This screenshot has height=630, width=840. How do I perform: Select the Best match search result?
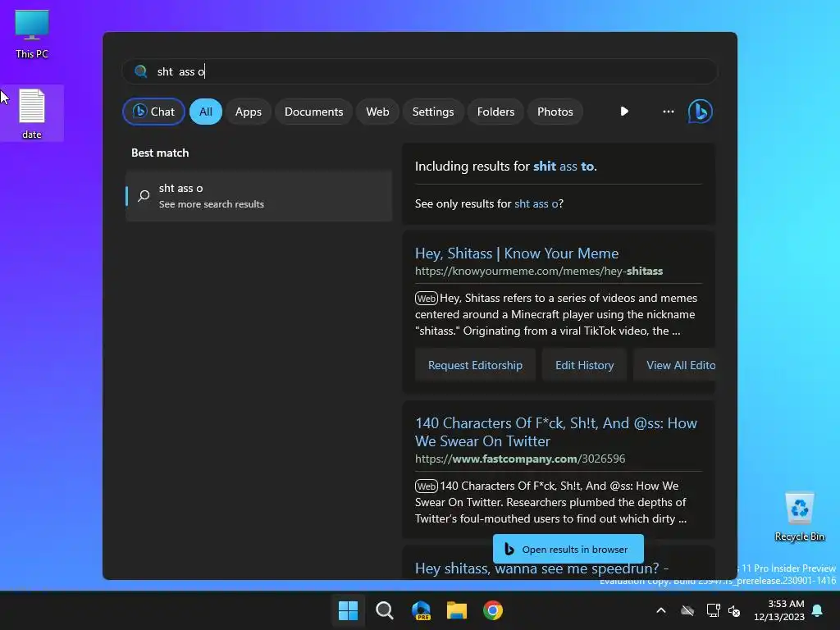pyautogui.click(x=258, y=195)
